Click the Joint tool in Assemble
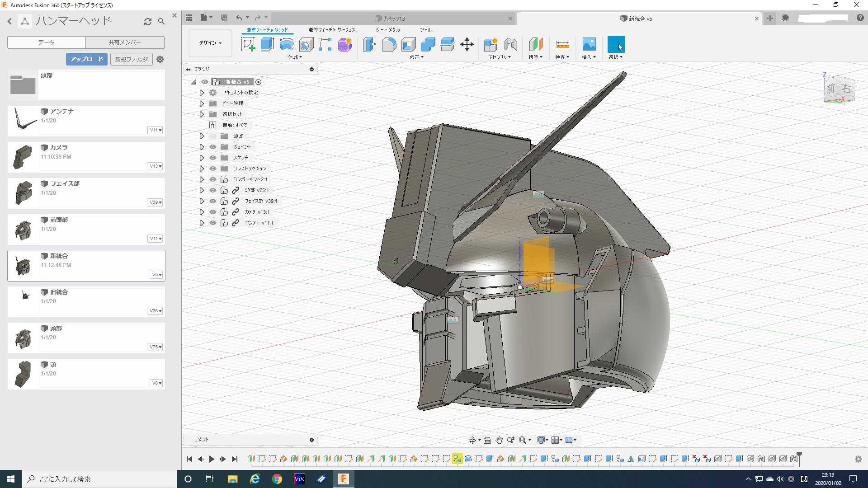 coord(510,44)
